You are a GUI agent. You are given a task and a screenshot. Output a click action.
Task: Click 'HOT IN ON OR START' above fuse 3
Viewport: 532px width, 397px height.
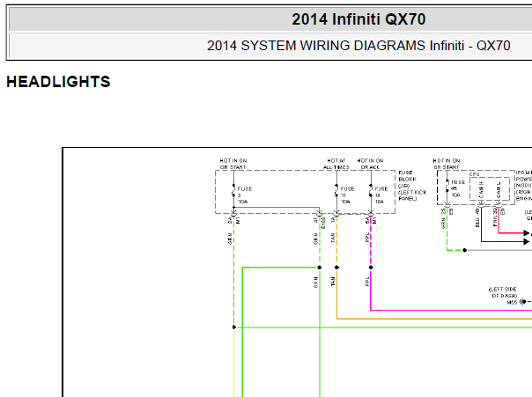point(233,164)
